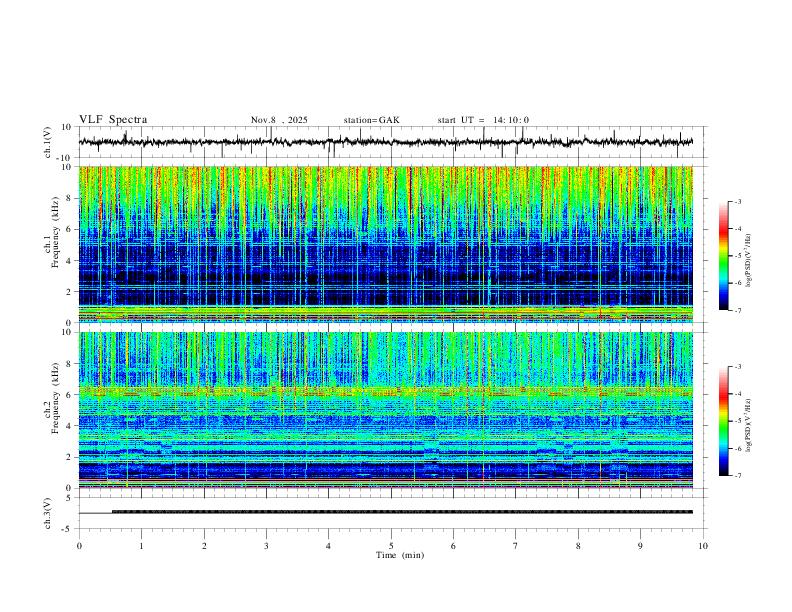Click time-axis tick label '10'
The width and height of the screenshot is (792, 612).
coord(703,546)
